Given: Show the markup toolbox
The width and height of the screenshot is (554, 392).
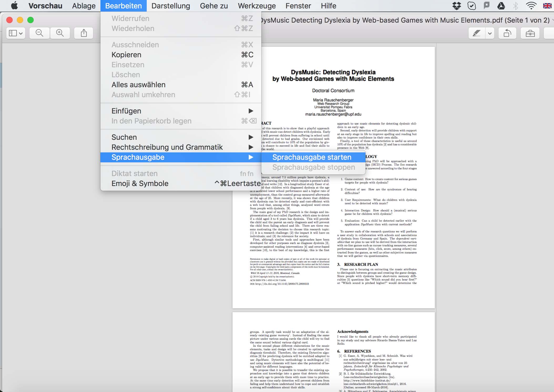Looking at the screenshot, I should tap(530, 33).
